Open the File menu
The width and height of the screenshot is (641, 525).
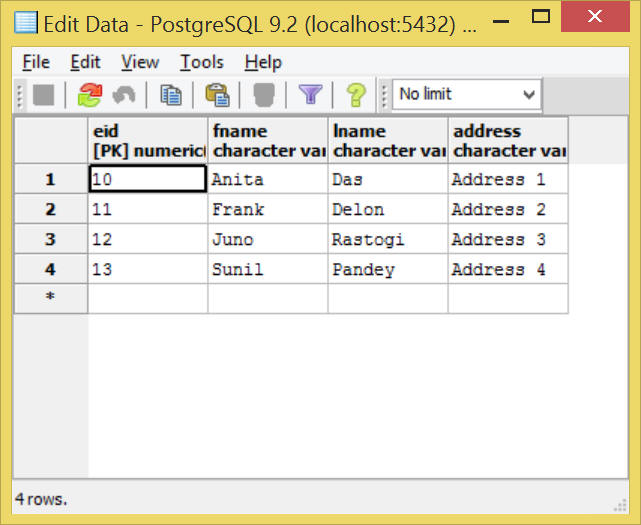click(35, 62)
